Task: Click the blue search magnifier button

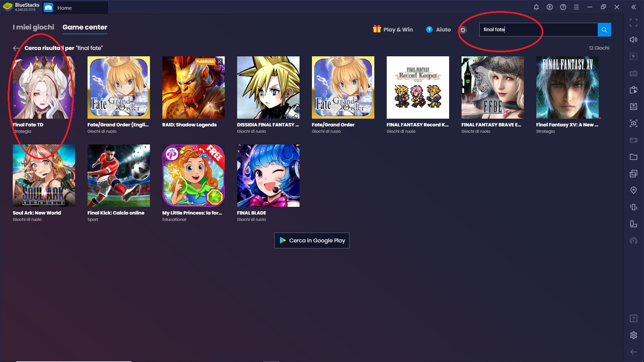Action: click(604, 29)
